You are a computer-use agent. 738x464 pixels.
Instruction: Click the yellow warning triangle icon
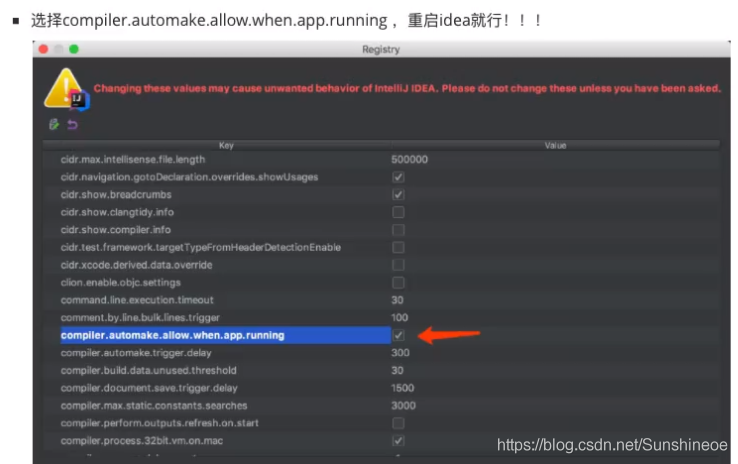[62, 88]
